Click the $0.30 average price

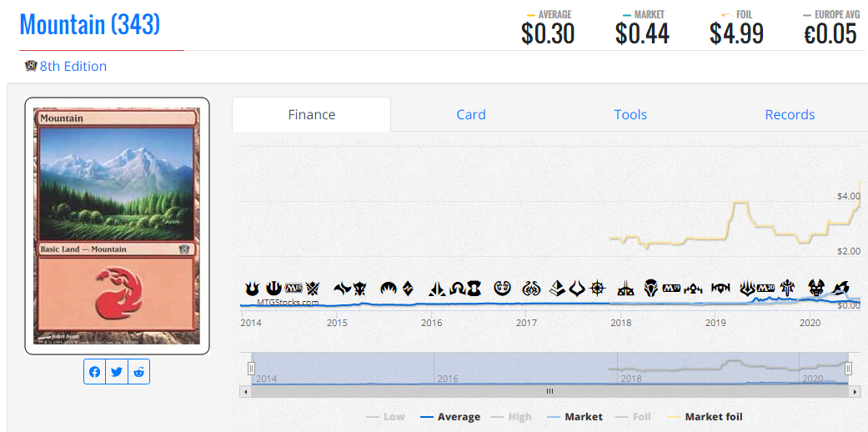[548, 34]
